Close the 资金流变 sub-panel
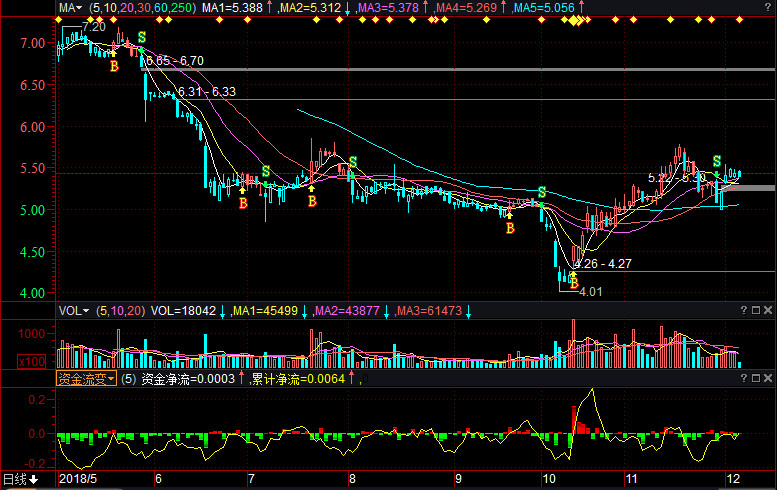The image size is (777, 490). tap(766, 378)
